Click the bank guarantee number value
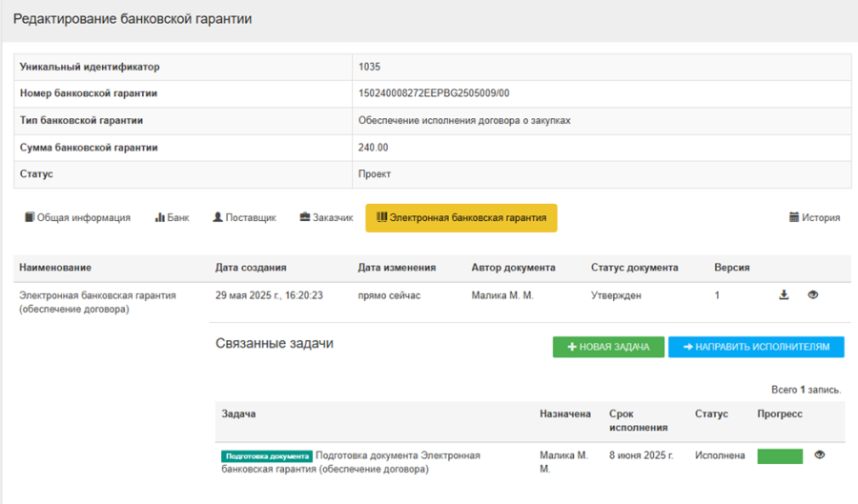The width and height of the screenshot is (858, 504). pyautogui.click(x=434, y=93)
